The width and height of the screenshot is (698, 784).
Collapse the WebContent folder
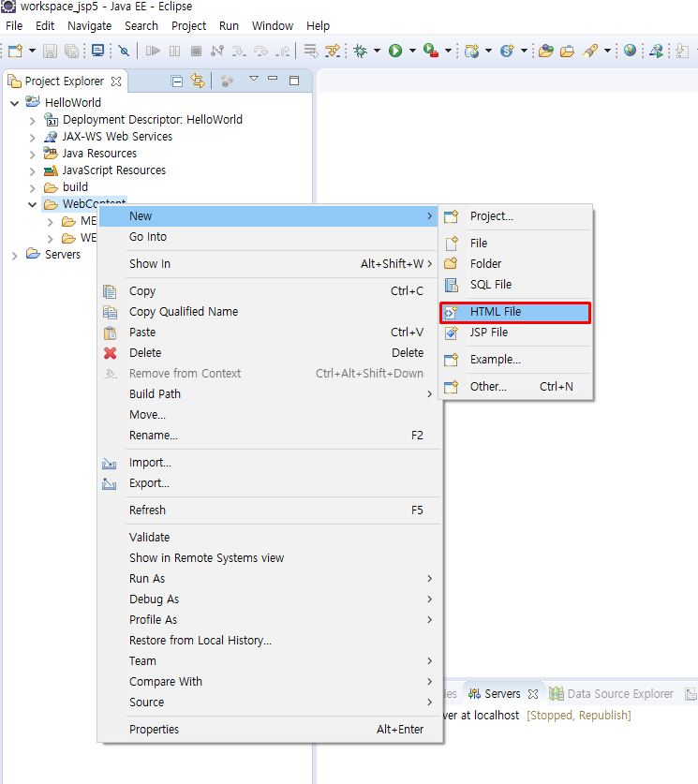point(33,204)
